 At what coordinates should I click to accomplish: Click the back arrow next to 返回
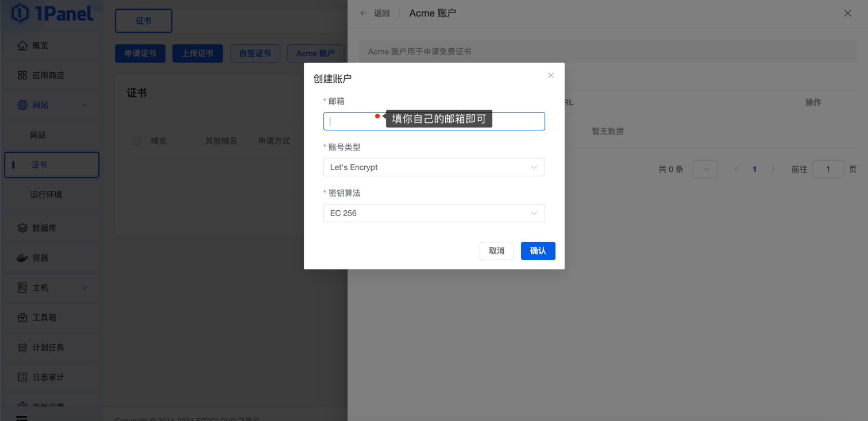[364, 13]
